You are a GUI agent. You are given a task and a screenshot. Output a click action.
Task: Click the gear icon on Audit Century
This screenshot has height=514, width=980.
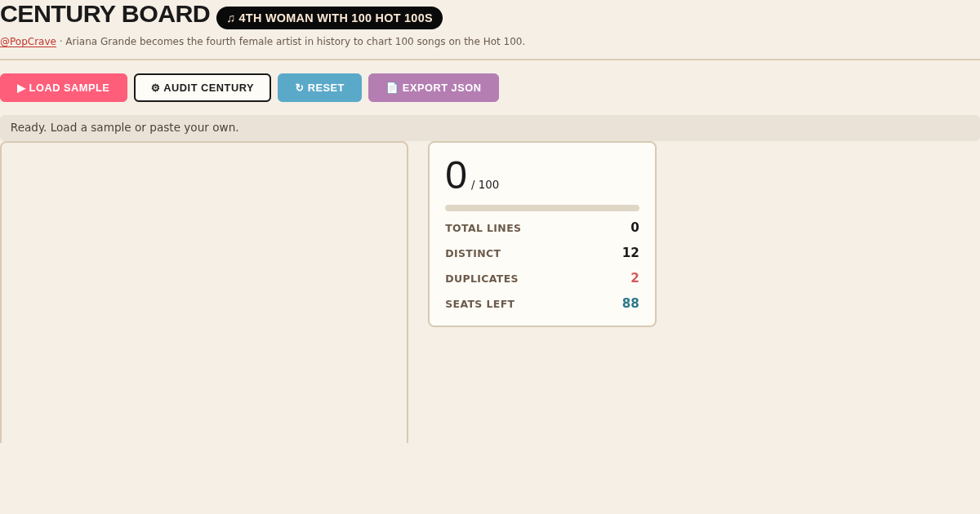coord(155,88)
